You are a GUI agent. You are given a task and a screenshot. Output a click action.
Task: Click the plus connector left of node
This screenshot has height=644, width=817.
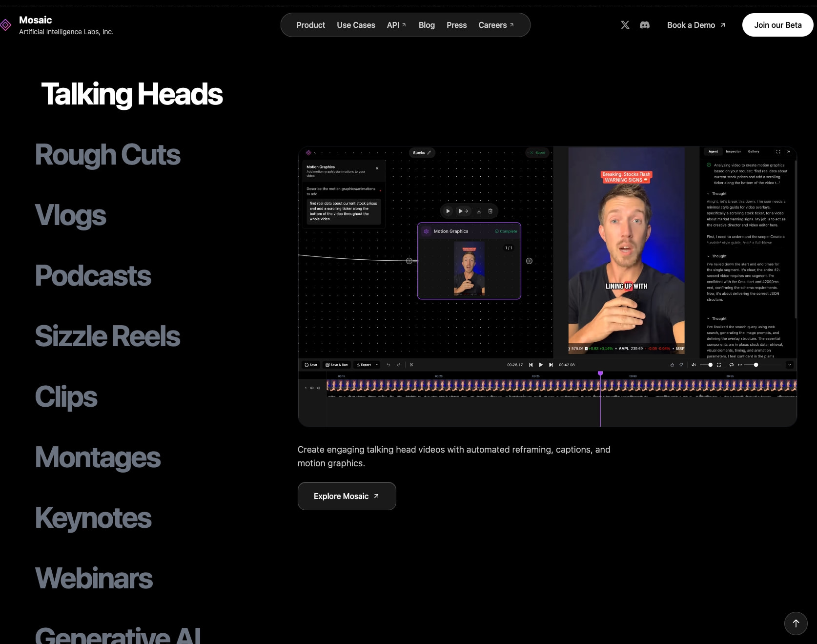point(409,261)
